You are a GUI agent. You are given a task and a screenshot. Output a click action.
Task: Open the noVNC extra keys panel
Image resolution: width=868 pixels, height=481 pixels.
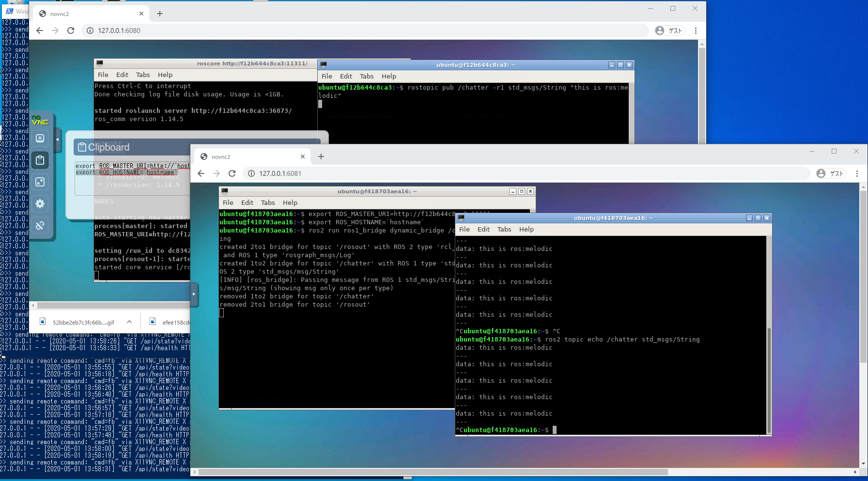click(40, 138)
